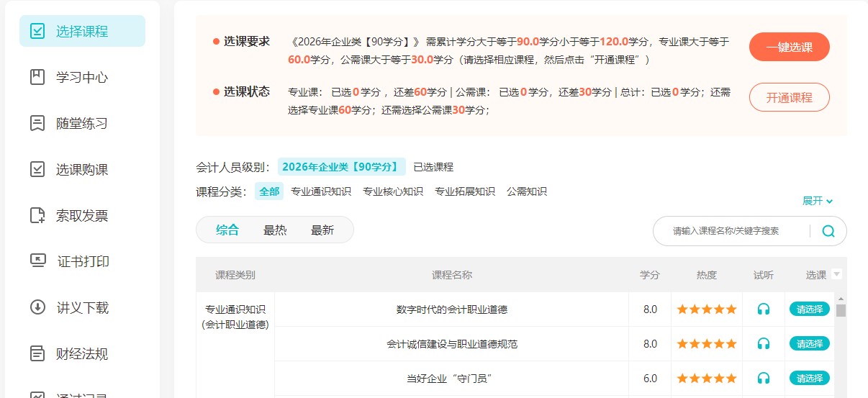Sort courses by 最热

click(275, 230)
